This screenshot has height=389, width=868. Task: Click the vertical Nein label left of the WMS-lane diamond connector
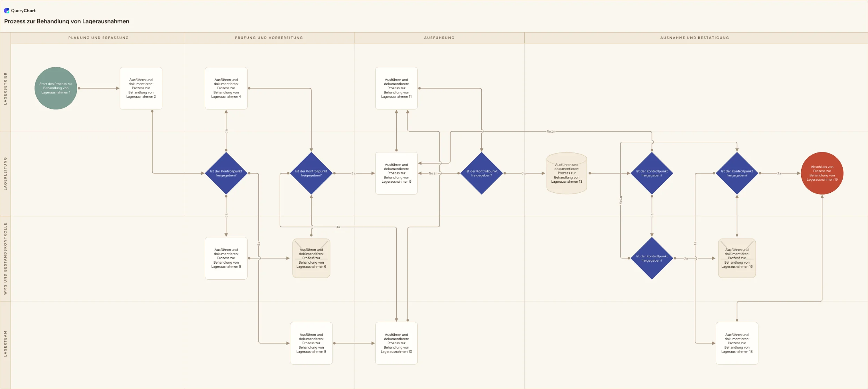(x=621, y=200)
